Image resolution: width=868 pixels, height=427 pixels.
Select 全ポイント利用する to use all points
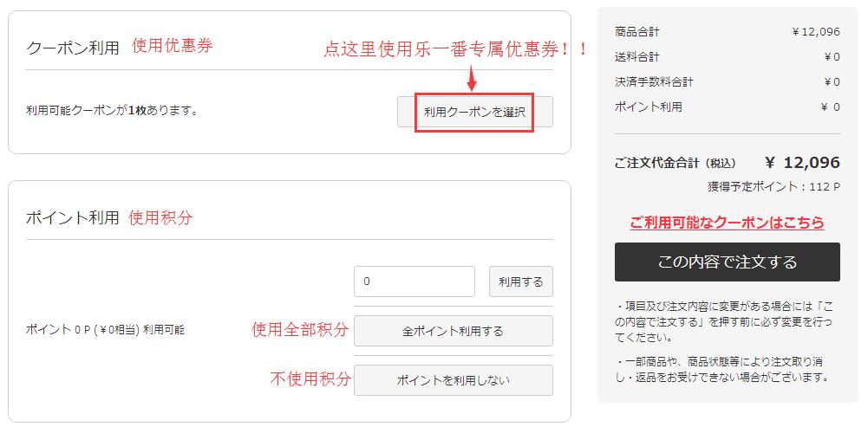(453, 331)
